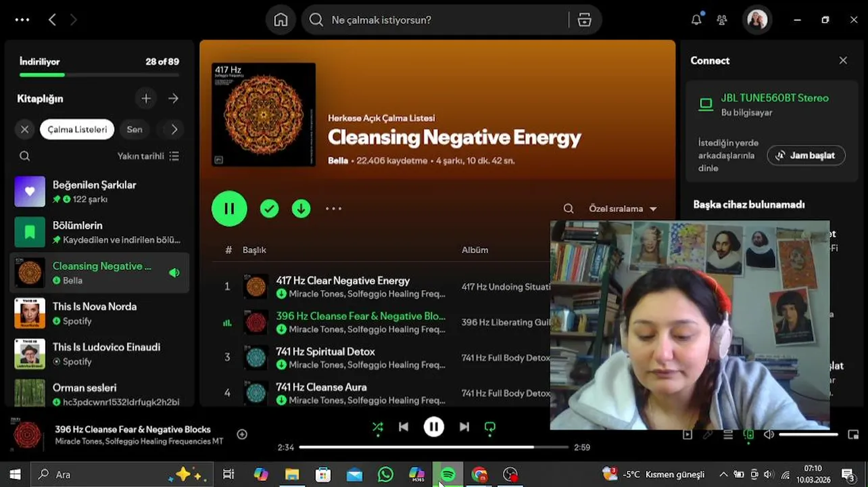Select Cleansing Negative Energy in the library
Screen dimensions: 868x487
(x=99, y=273)
